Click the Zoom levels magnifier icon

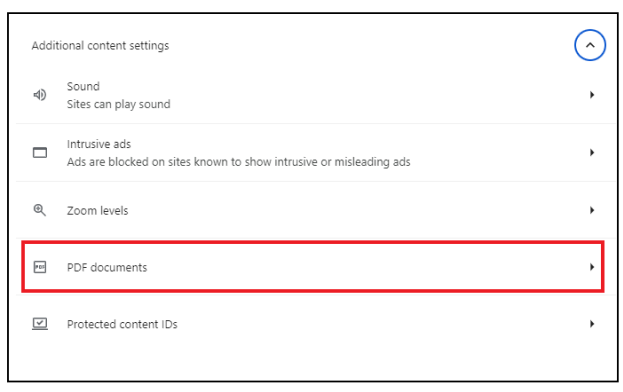click(40, 210)
